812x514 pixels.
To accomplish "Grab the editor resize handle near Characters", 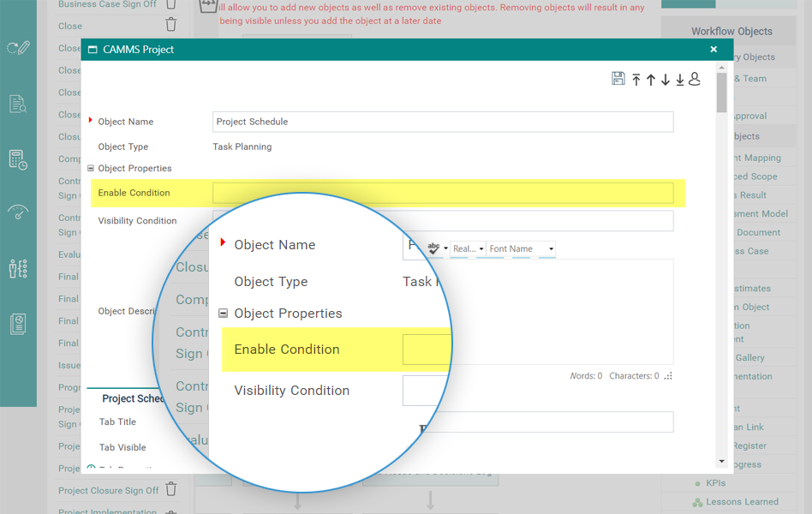I will tap(669, 376).
